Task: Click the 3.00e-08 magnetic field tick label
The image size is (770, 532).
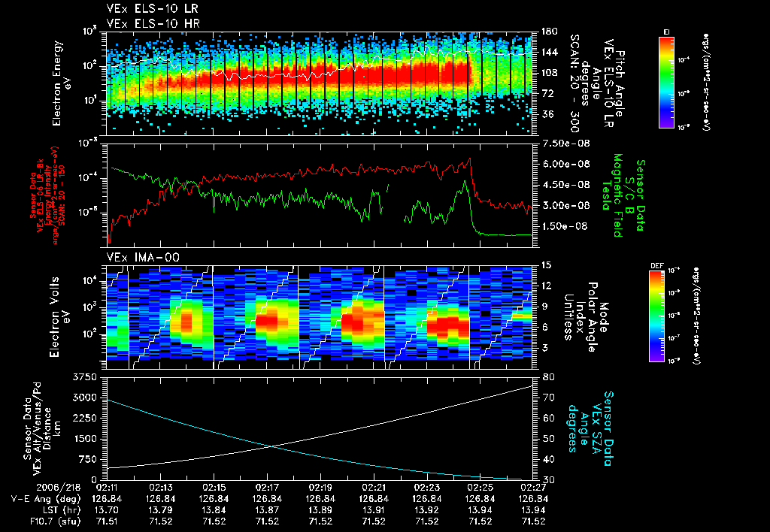Action: point(565,205)
